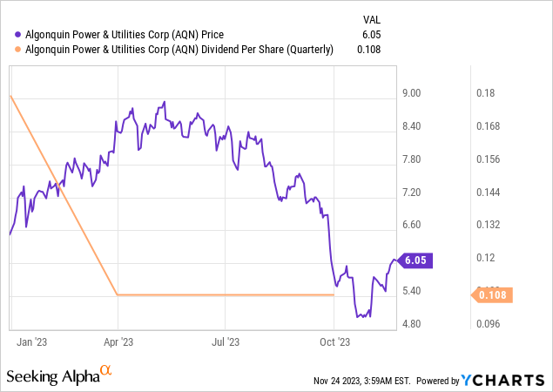Click the 9.00 price axis label
553x392 pixels.
[x=411, y=93]
